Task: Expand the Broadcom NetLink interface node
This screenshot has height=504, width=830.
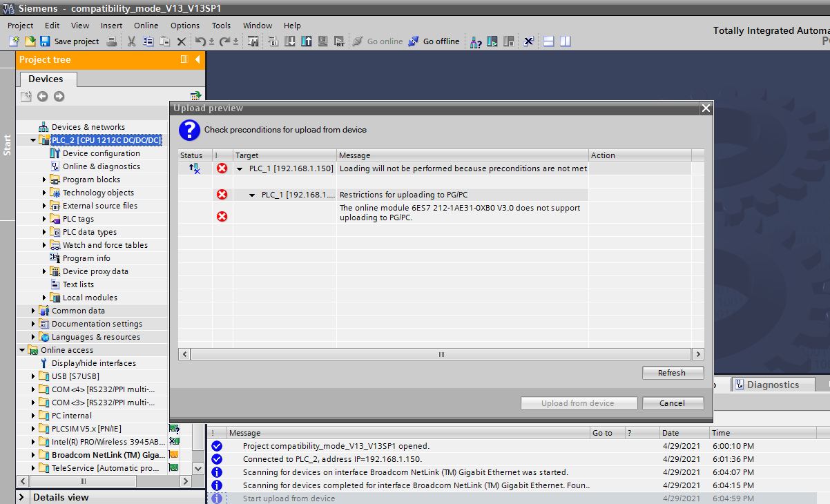Action: tap(33, 455)
